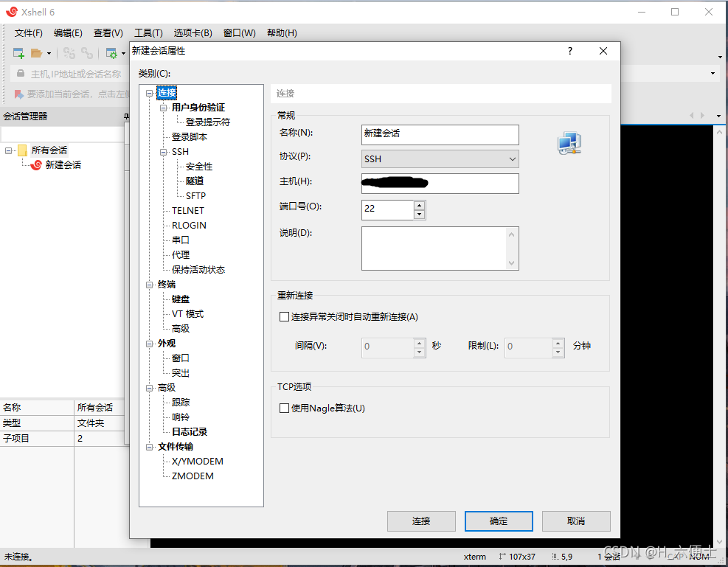This screenshot has width=728, height=567.
Task: Click the session properties gear icon
Action: [111, 53]
